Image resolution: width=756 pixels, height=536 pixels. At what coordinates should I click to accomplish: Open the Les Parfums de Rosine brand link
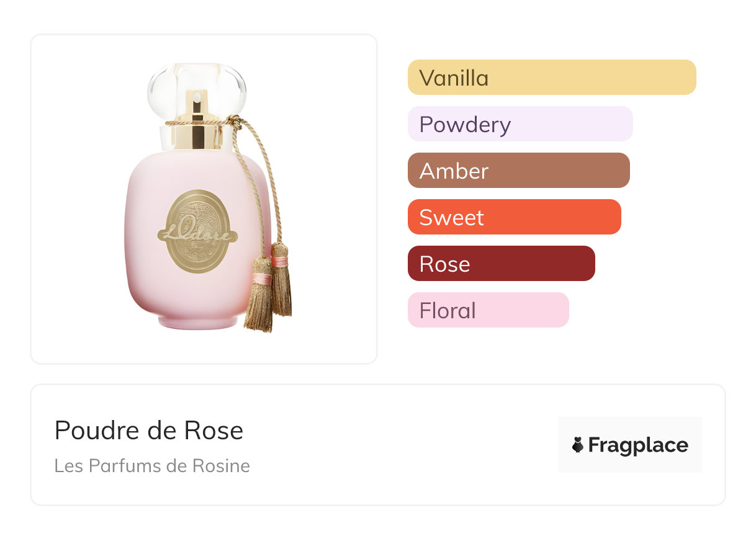(152, 466)
